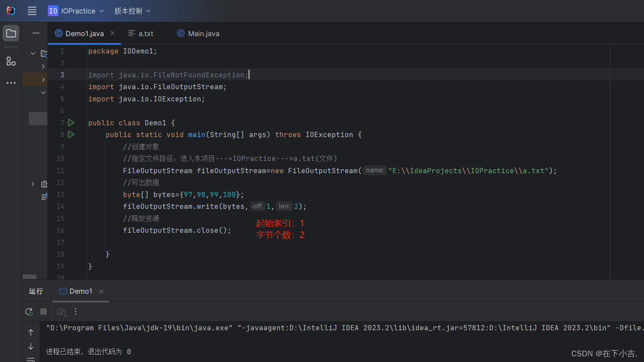Close the Demo1.java editor tab
This screenshot has height=362, width=644.
tap(113, 33)
